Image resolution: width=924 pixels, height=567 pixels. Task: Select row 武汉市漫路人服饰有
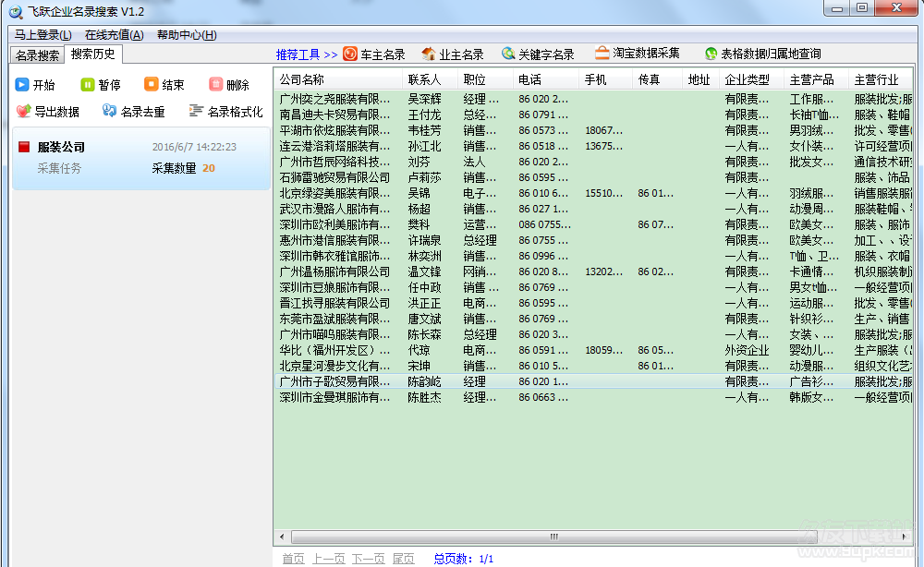click(x=593, y=209)
